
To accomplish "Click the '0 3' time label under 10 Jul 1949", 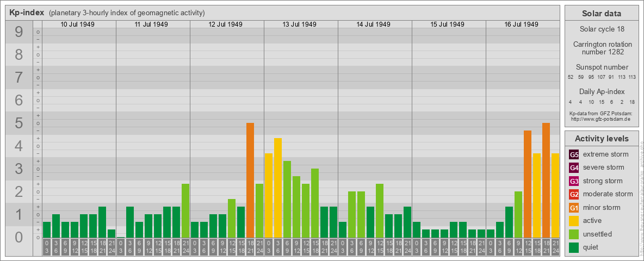I will (x=47, y=247).
